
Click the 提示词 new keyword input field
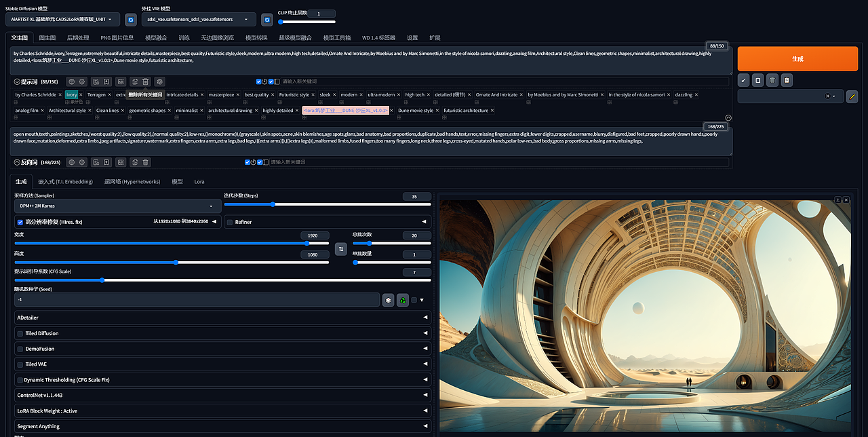pyautogui.click(x=505, y=81)
